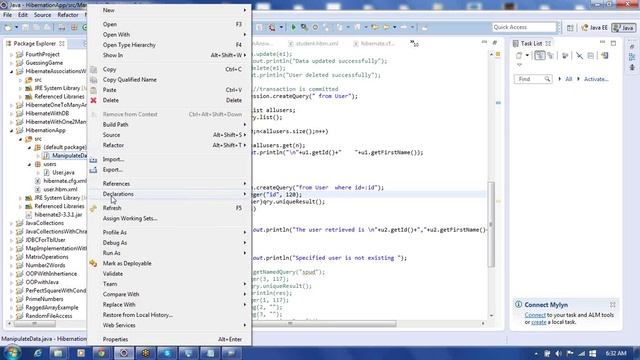This screenshot has width=640, height=360.
Task: Open the New submenu arrow
Action: point(245,10)
